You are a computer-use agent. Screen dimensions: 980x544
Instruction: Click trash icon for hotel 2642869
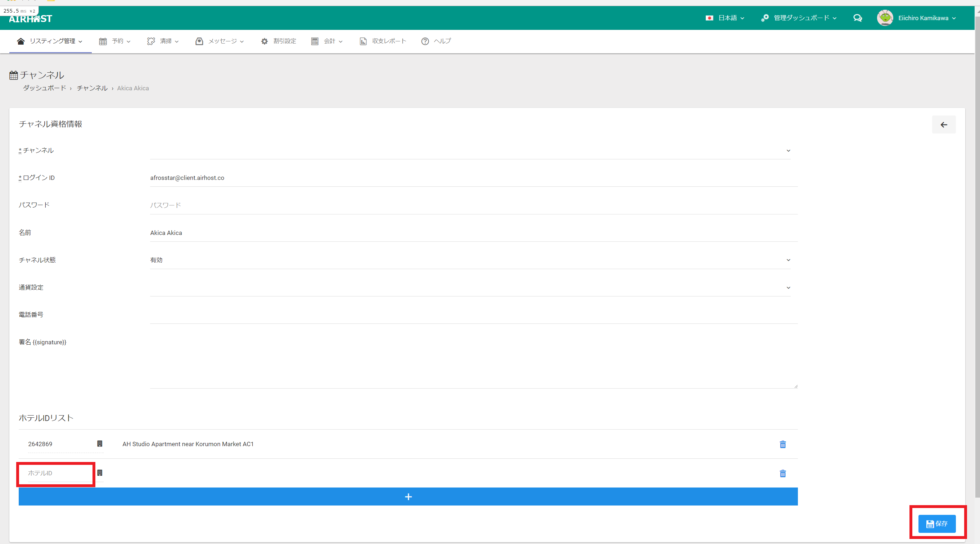pos(782,444)
